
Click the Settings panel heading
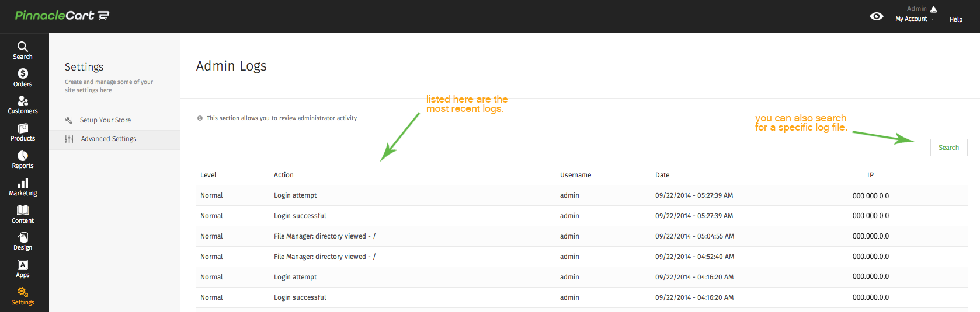pyautogui.click(x=84, y=67)
